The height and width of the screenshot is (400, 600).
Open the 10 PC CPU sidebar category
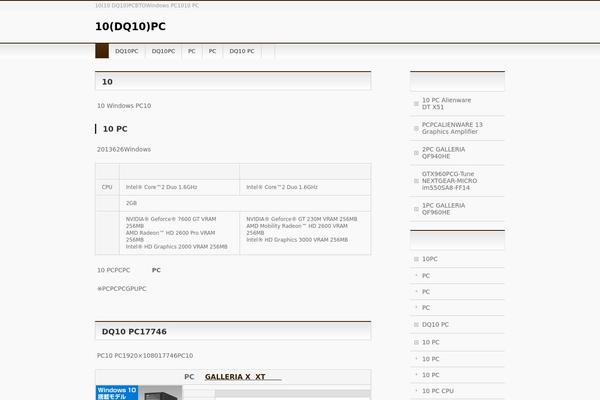coord(438,391)
